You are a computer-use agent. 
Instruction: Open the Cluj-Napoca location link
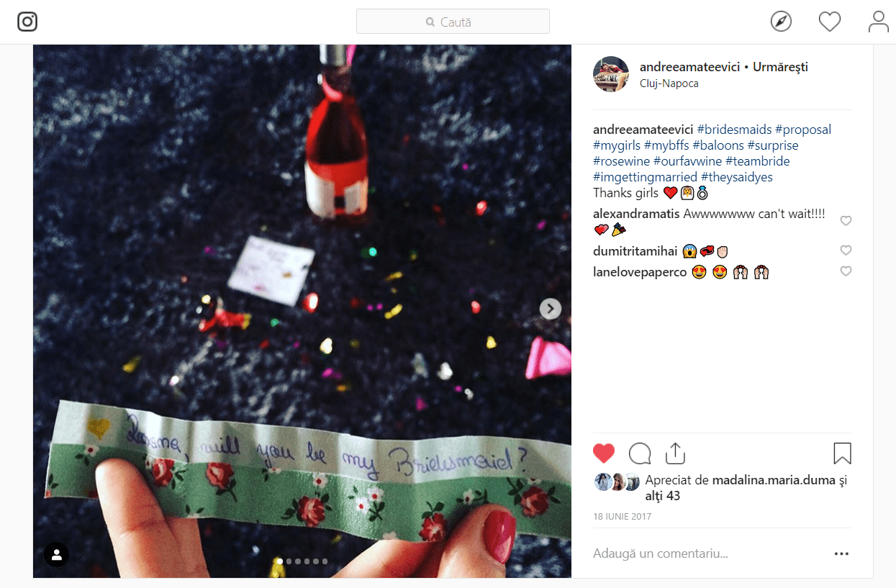669,83
